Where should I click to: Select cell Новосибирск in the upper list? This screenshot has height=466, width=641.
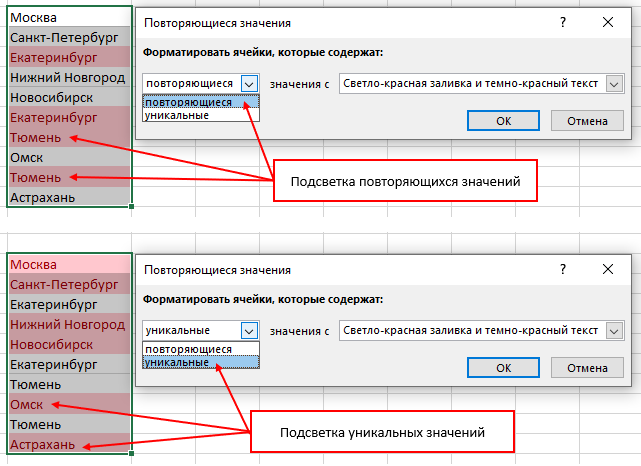point(69,97)
